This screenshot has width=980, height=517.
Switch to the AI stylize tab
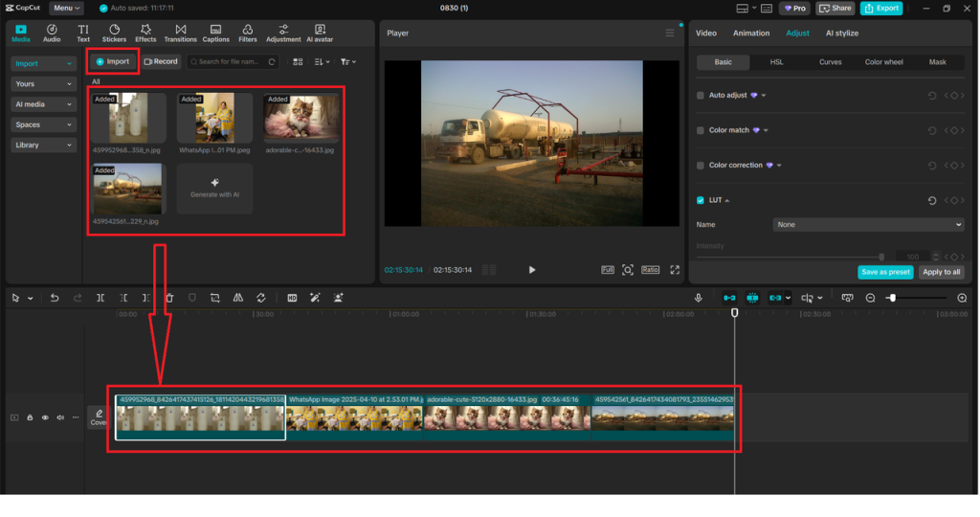[842, 34]
